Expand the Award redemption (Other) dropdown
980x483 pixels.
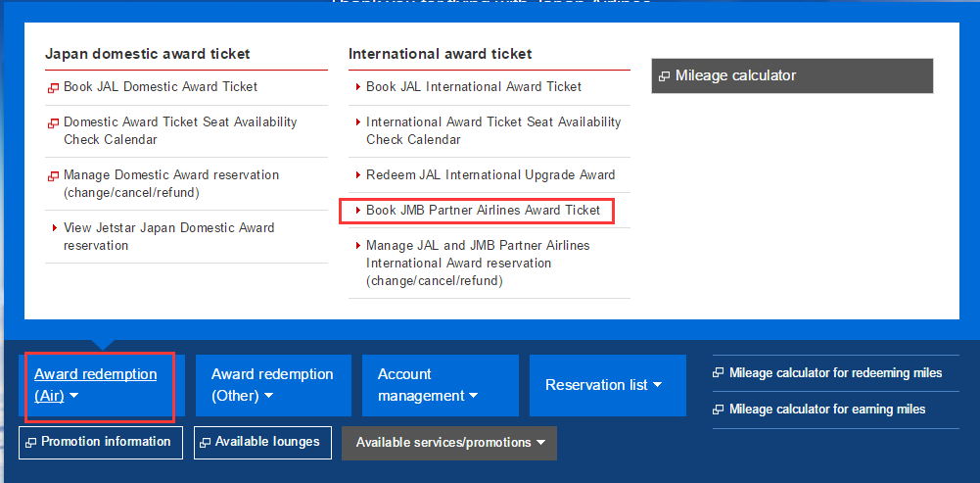tap(273, 385)
